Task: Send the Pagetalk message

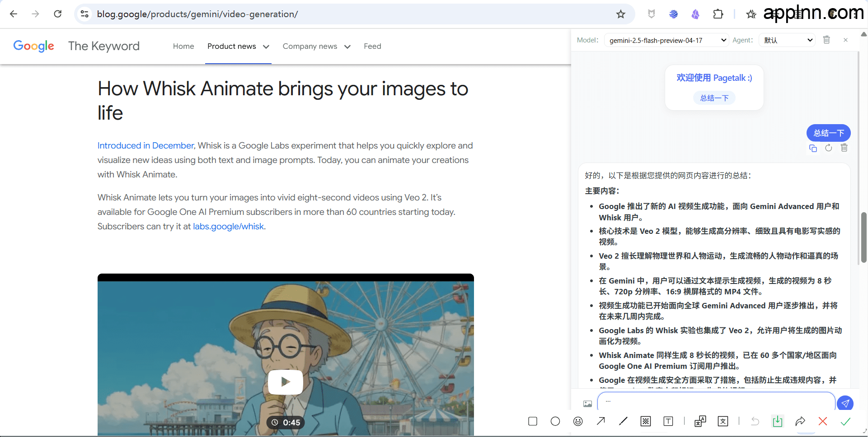Action: point(845,403)
